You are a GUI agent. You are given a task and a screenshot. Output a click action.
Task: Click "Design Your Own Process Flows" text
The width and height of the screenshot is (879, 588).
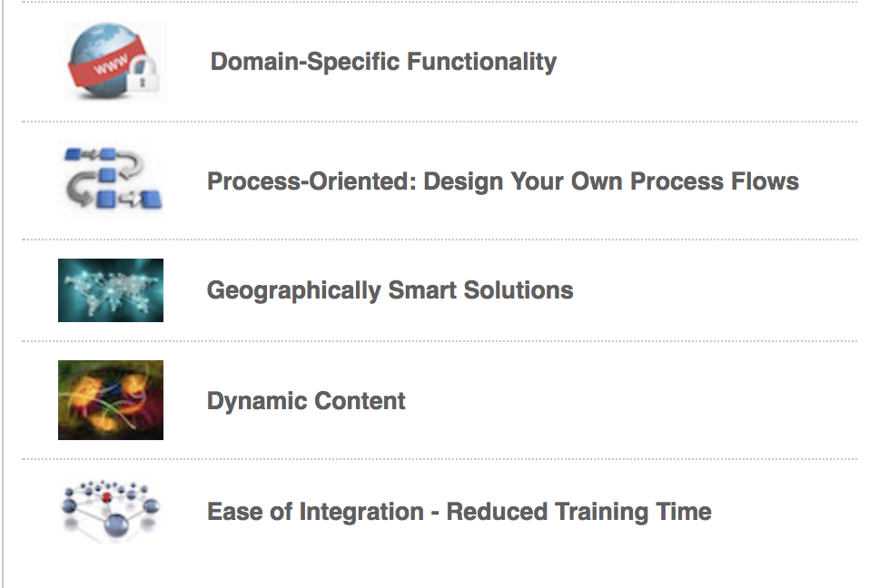coord(611,181)
